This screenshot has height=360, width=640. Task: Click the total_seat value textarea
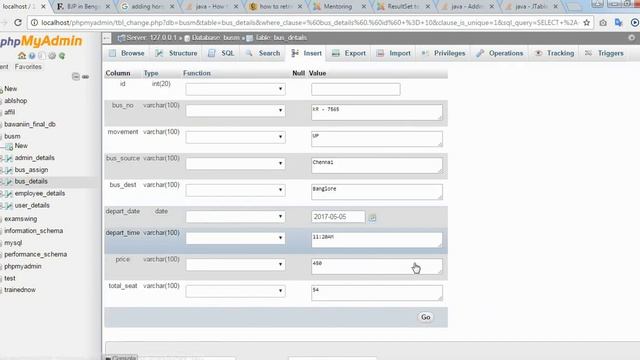pos(377,293)
